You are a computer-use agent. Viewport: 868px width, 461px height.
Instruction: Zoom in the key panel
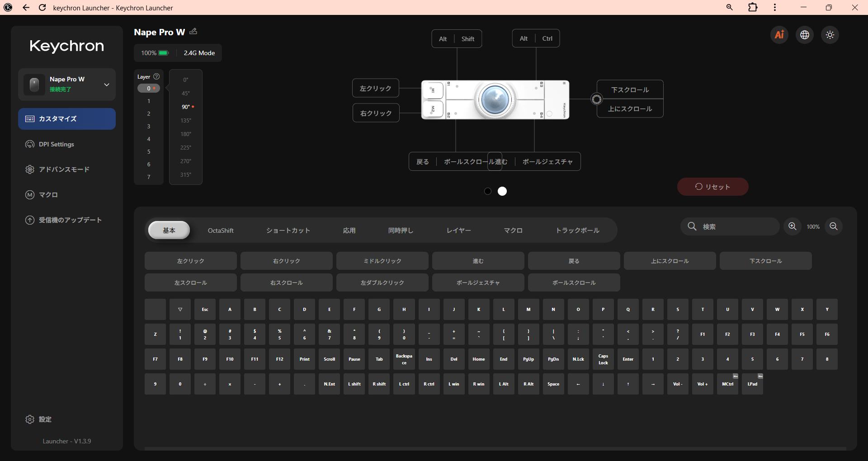[793, 226]
